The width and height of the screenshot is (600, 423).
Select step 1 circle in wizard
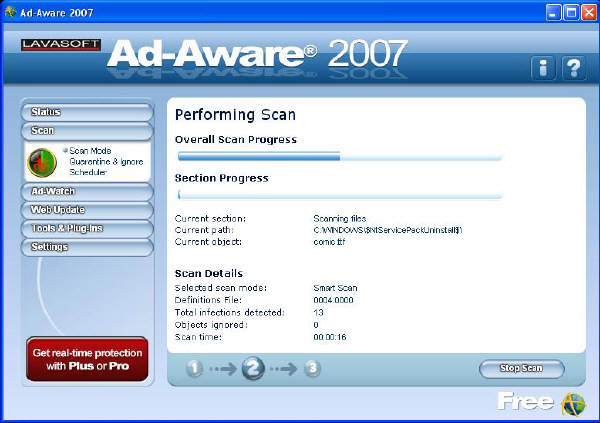tap(194, 368)
